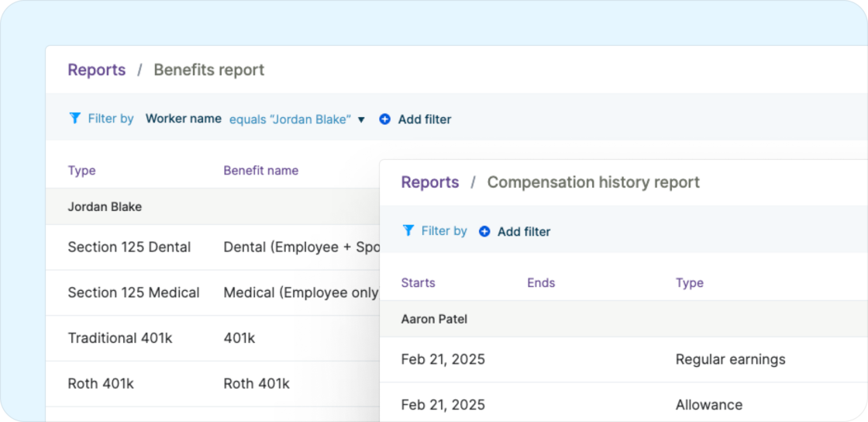Sort by the Type column in Benefits report
Image resolution: width=868 pixels, height=422 pixels.
pyautogui.click(x=82, y=171)
